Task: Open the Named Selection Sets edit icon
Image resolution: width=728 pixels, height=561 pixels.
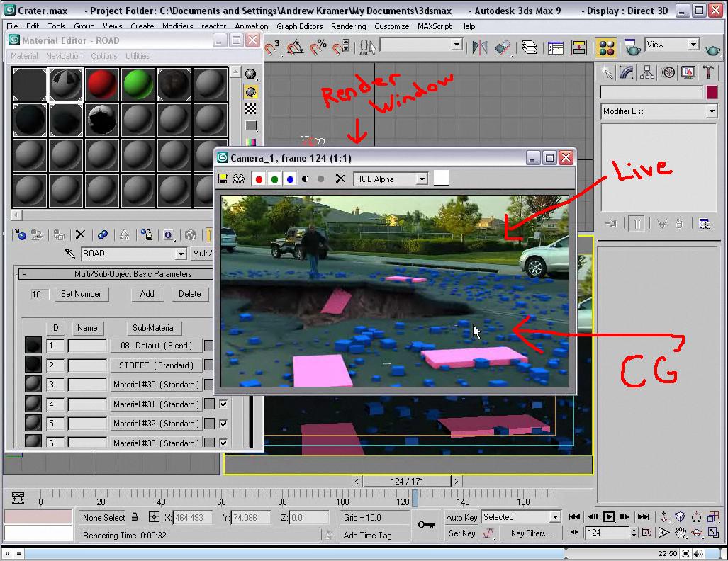Action: 368,47
